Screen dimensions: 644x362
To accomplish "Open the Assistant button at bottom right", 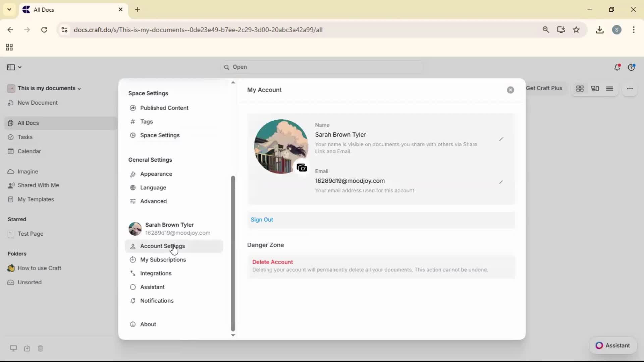I will tap(613, 346).
